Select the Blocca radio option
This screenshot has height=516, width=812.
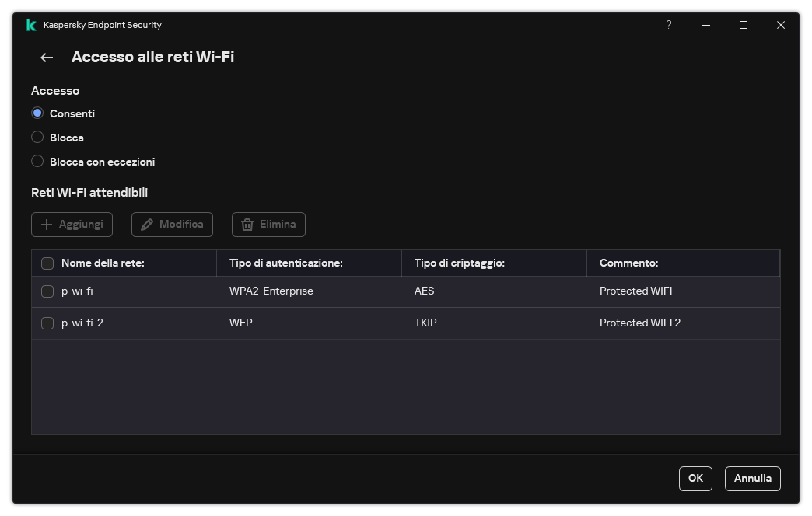37,138
